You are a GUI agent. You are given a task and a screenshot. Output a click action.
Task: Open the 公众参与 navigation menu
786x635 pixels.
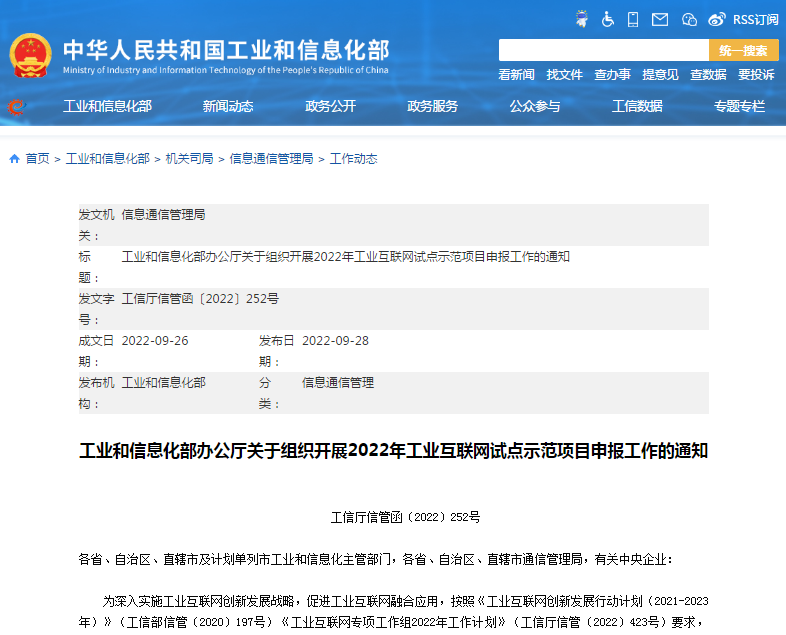pyautogui.click(x=535, y=106)
